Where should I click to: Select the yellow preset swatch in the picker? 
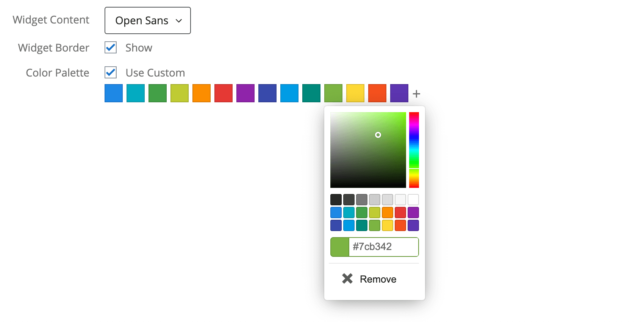coord(387,225)
